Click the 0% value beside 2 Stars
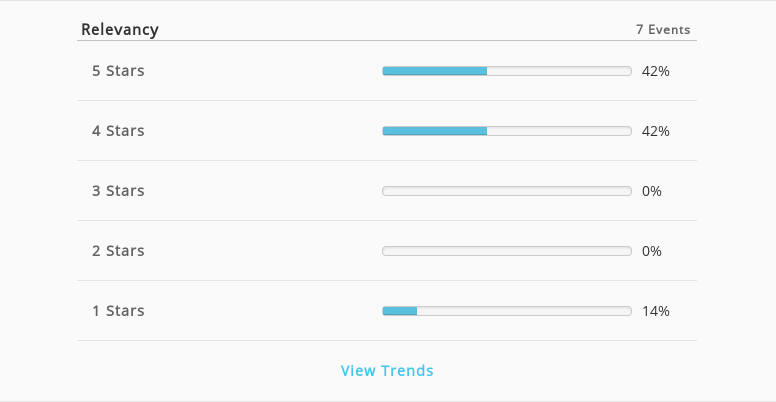Screen dimensions: 776x402 [652, 251]
